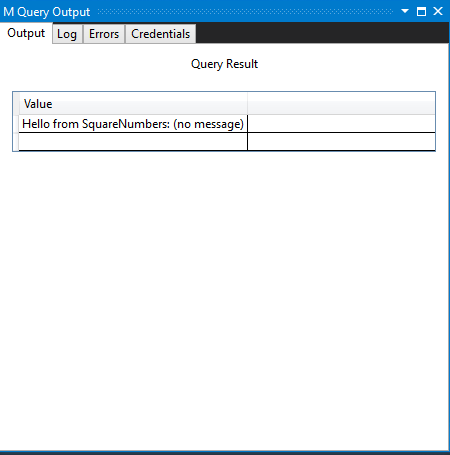
Task: Go to the Credentials tab
Action: pos(161,34)
